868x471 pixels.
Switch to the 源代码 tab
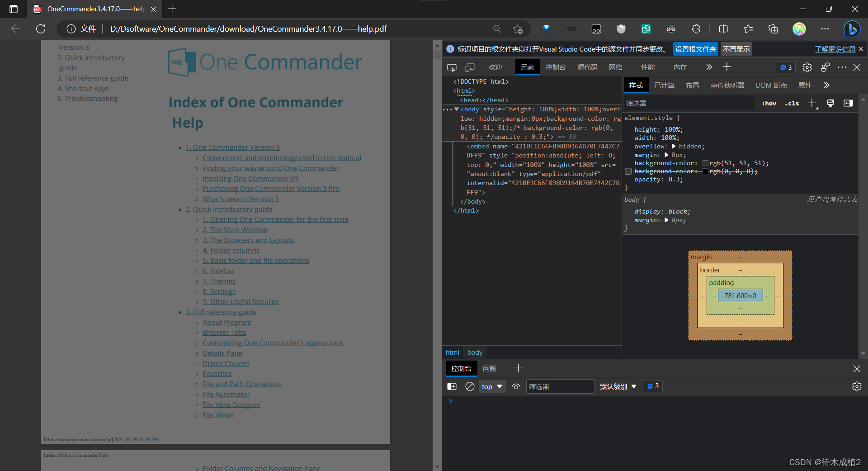(587, 67)
